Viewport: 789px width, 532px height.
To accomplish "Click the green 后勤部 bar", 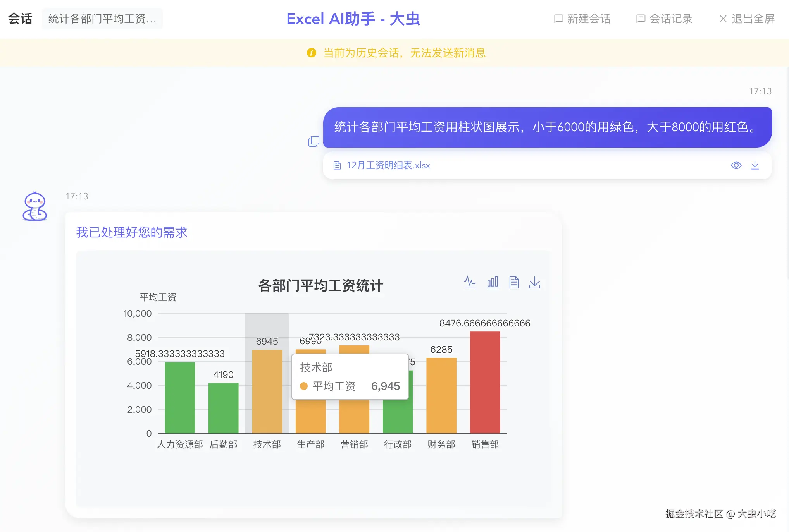I will tap(223, 408).
